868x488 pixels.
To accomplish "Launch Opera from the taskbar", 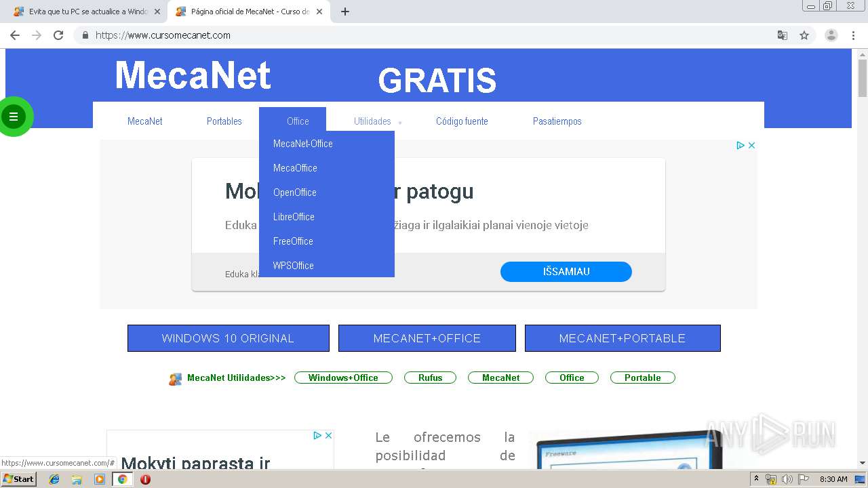I will coord(145,479).
